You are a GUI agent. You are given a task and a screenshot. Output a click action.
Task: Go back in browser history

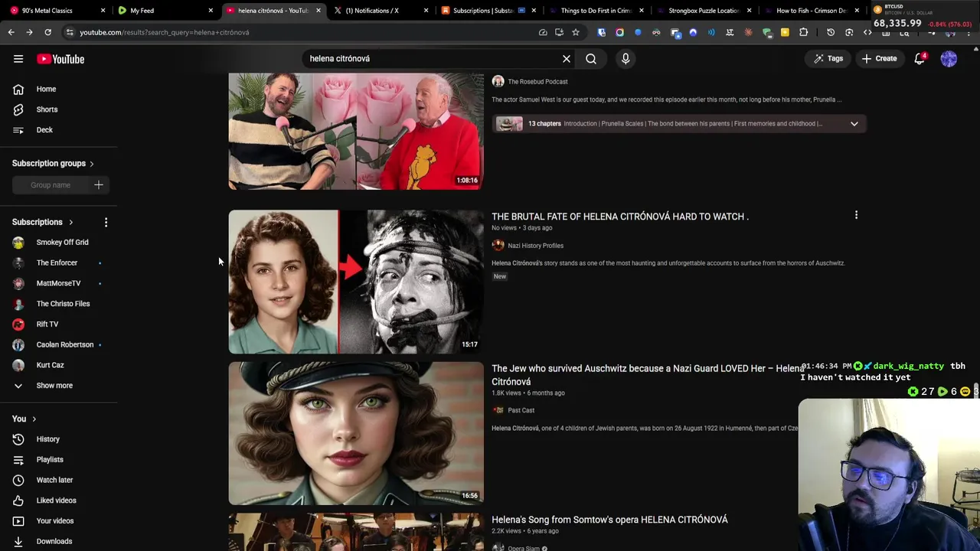tap(11, 32)
